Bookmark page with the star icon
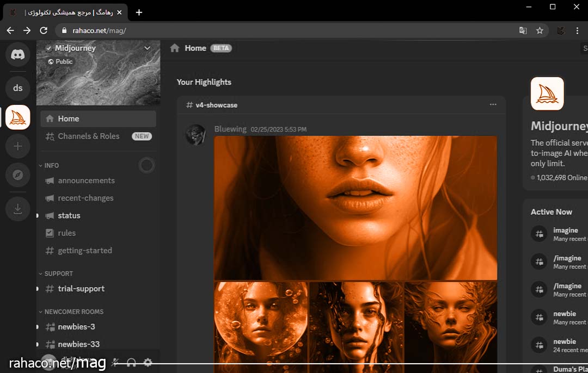 (x=540, y=30)
